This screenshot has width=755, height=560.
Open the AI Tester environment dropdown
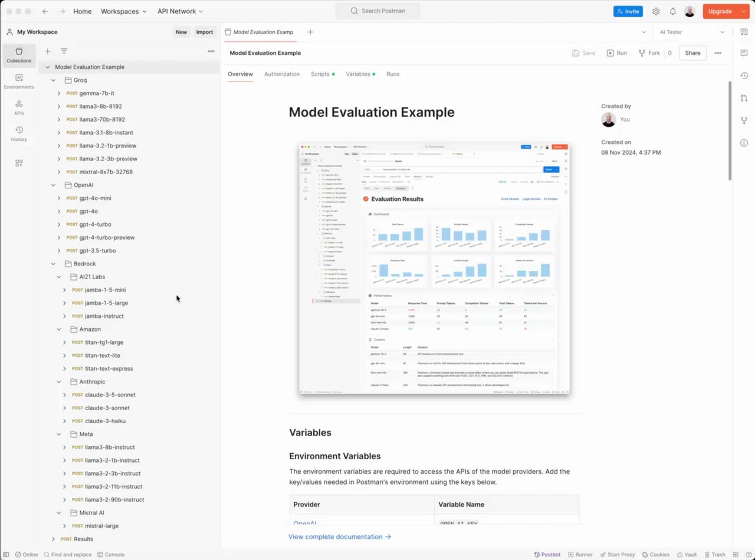(692, 32)
